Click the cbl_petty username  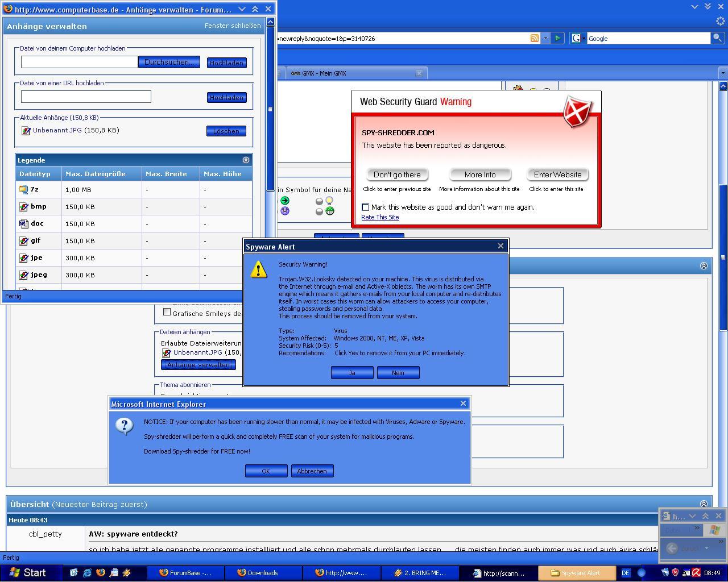pos(45,534)
